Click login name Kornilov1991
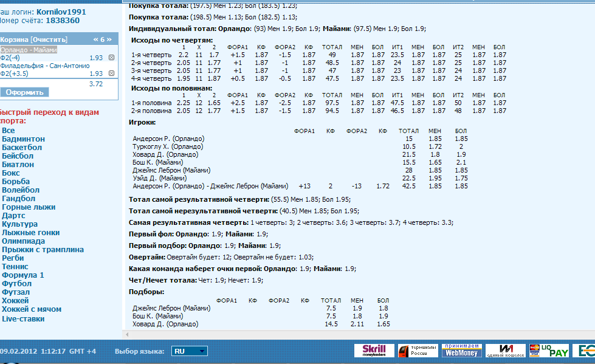 (x=61, y=12)
